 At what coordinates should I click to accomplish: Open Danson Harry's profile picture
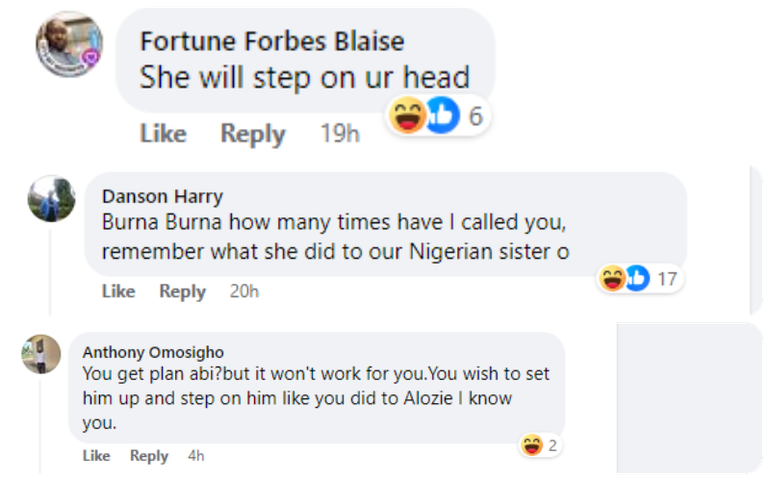click(x=51, y=199)
